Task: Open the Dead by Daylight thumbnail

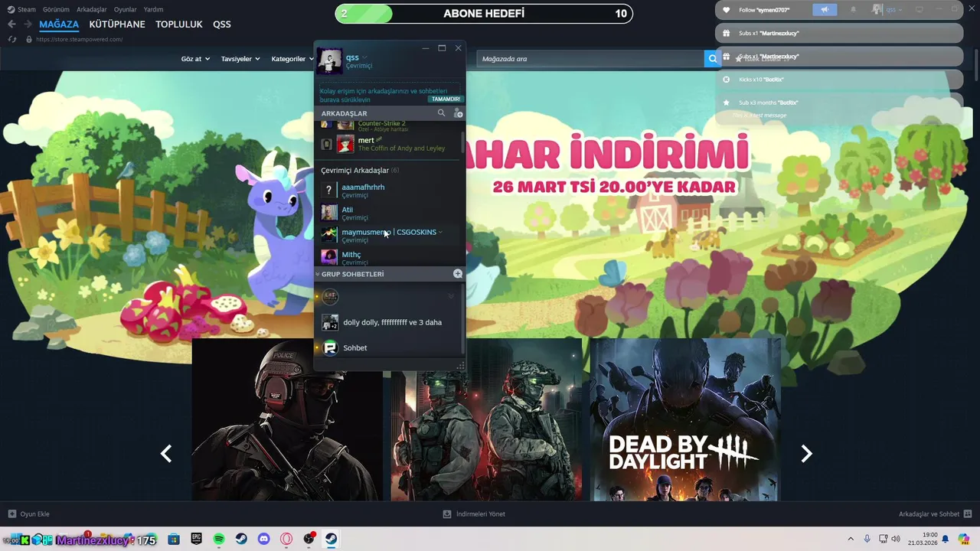Action: (685, 419)
